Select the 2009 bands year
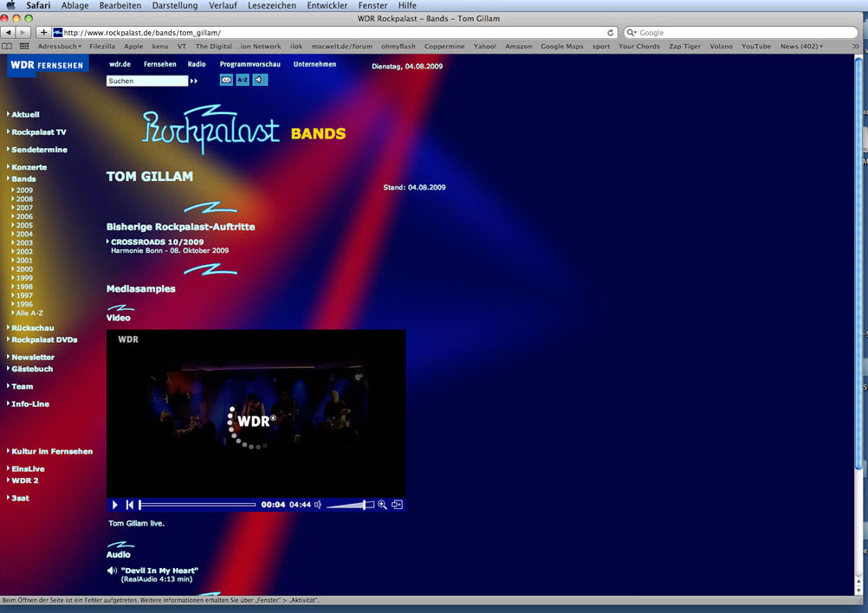This screenshot has height=613, width=868. [x=23, y=190]
